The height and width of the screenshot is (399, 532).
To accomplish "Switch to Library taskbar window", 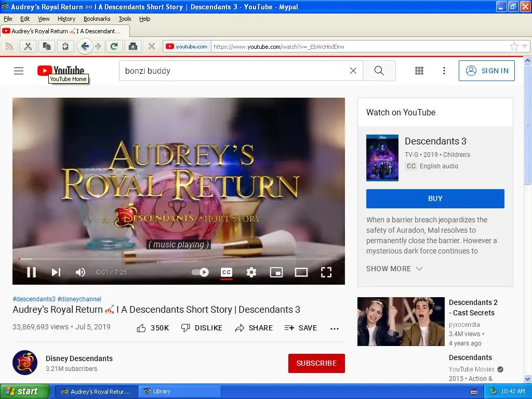I will tap(179, 392).
